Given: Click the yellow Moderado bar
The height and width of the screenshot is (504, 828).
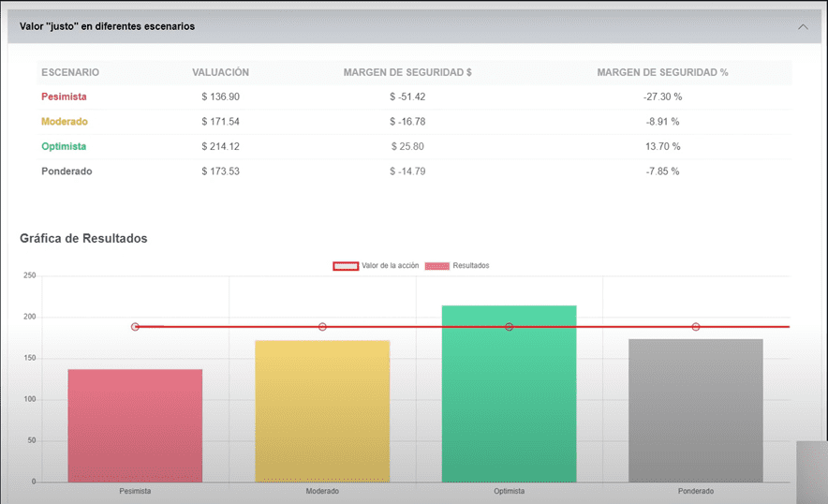Looking at the screenshot, I should [x=322, y=410].
